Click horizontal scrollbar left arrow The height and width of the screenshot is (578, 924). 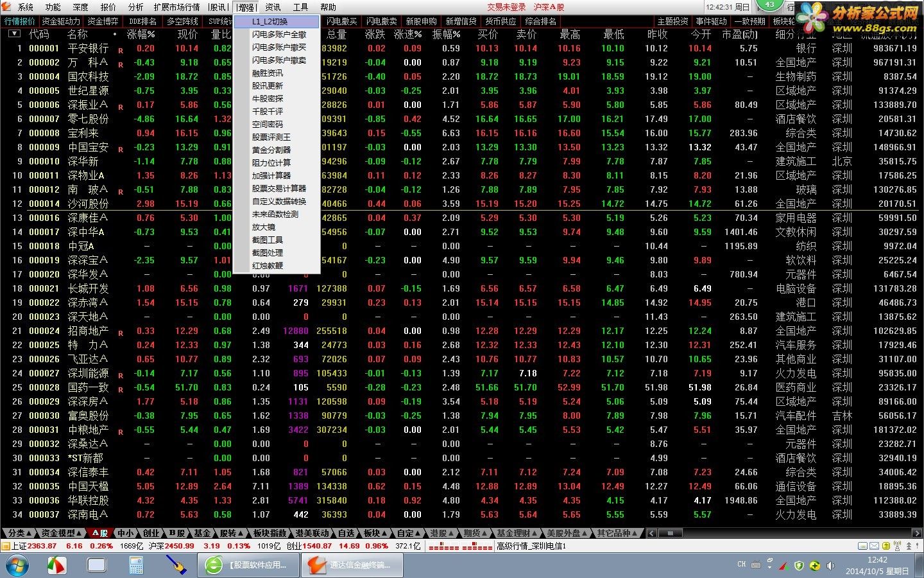651,533
